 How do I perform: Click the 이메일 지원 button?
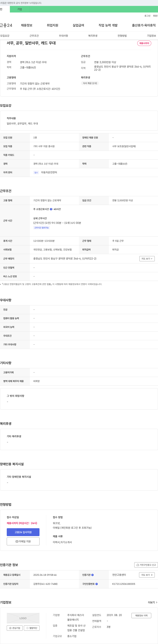tap(23, 542)
